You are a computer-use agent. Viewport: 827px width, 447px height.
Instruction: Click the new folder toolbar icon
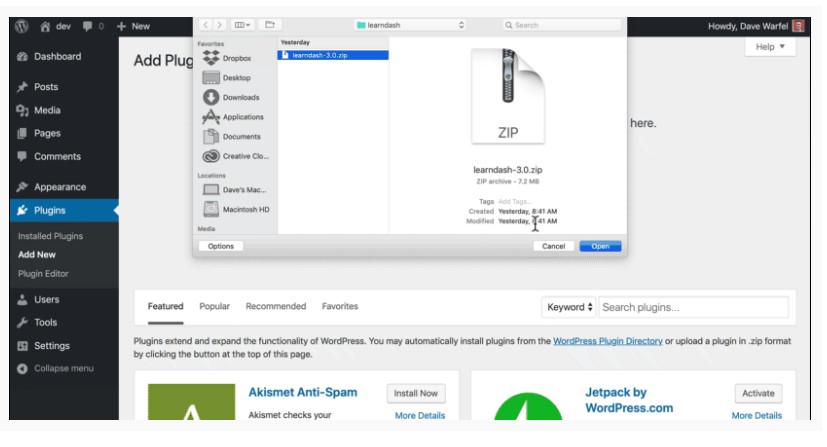click(x=270, y=25)
